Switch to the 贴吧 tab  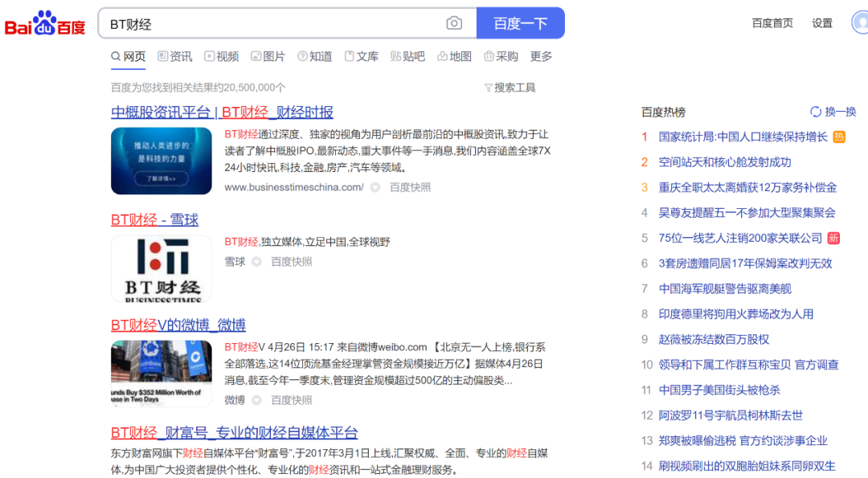click(x=408, y=56)
